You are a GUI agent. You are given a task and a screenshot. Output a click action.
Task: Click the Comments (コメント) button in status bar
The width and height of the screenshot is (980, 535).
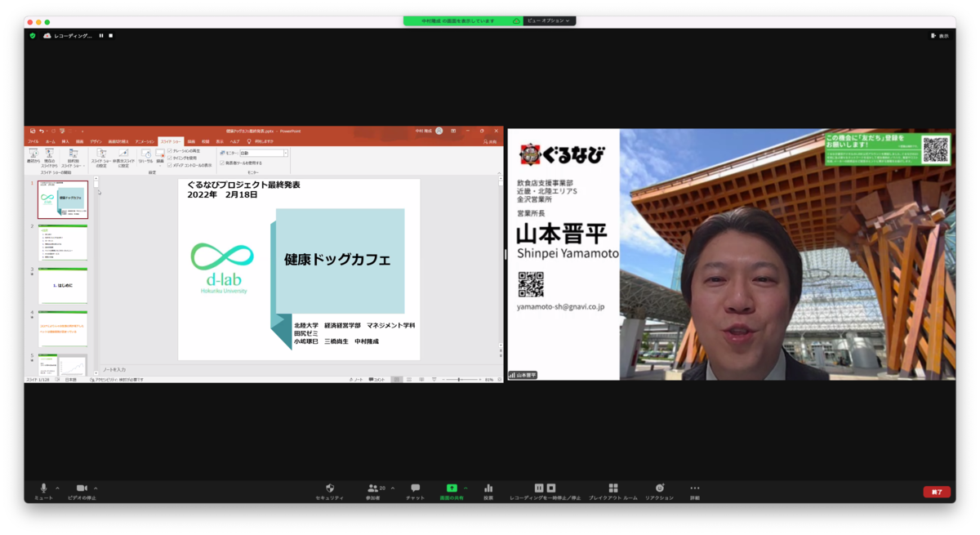coord(376,380)
